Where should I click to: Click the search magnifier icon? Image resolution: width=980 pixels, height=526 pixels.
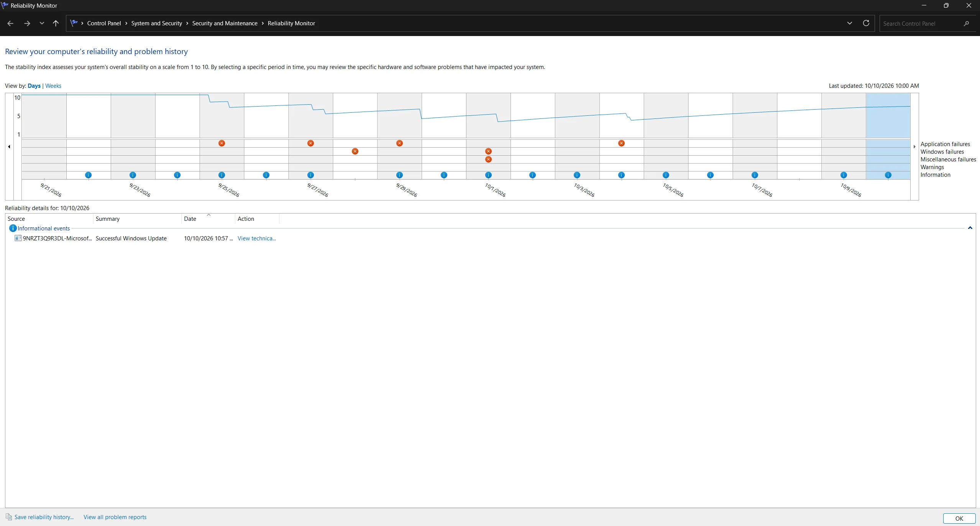(966, 24)
